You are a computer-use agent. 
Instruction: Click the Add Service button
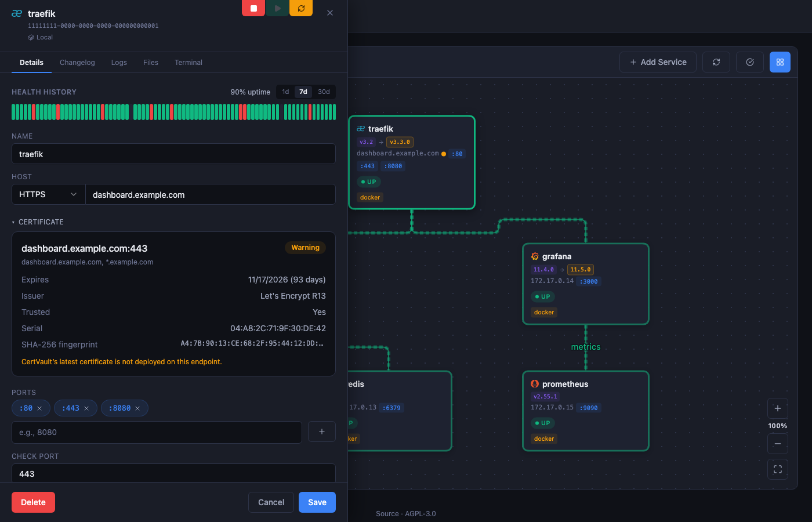[658, 62]
